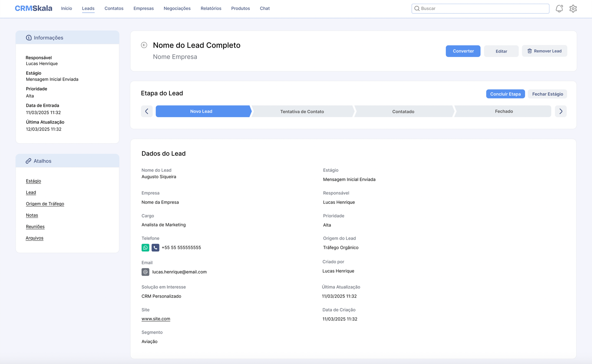This screenshot has height=364, width=592.
Task: Open the settings gear icon
Action: coord(573,9)
